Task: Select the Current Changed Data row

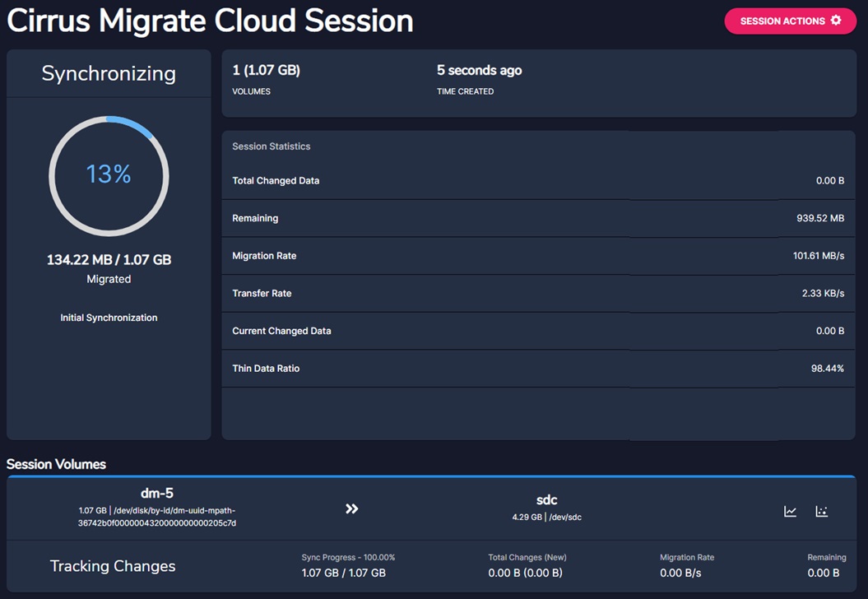Action: coord(538,331)
